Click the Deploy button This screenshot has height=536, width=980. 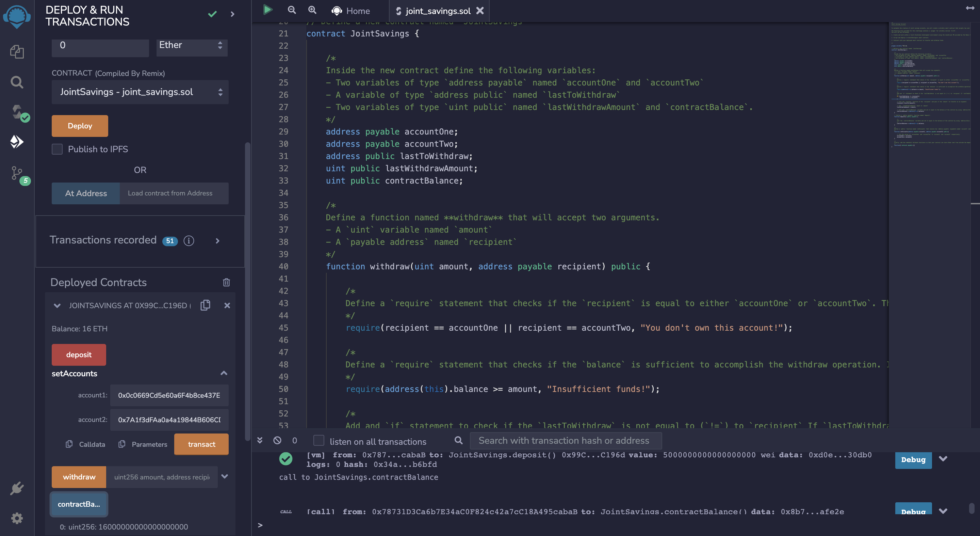(x=80, y=126)
